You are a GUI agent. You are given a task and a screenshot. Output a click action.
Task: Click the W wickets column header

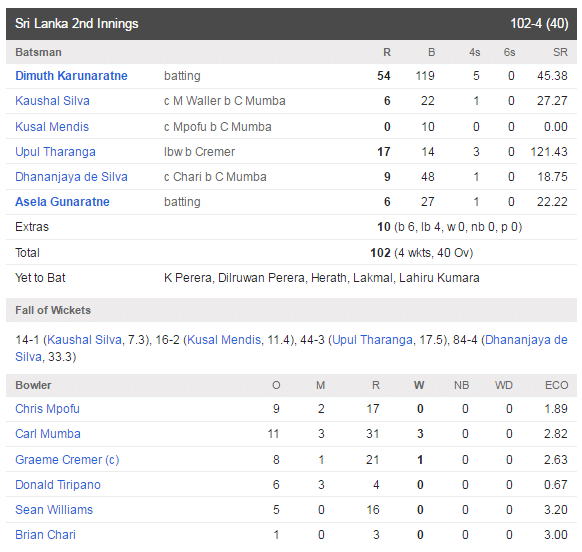(x=419, y=385)
